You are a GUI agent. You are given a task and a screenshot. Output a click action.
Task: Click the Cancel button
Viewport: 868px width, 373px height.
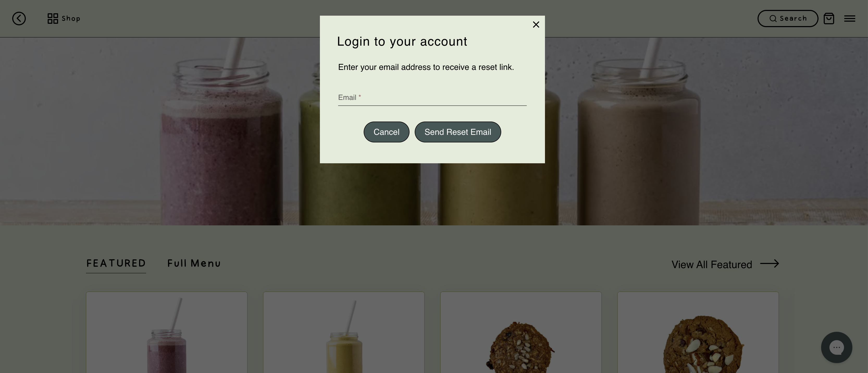click(x=386, y=132)
